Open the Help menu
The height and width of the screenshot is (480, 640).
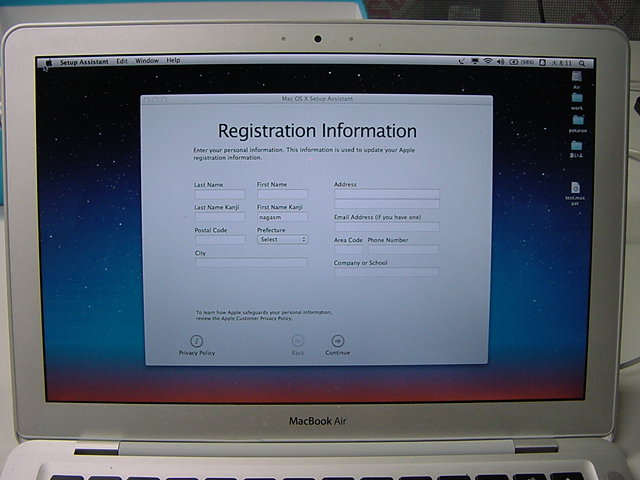coord(173,60)
